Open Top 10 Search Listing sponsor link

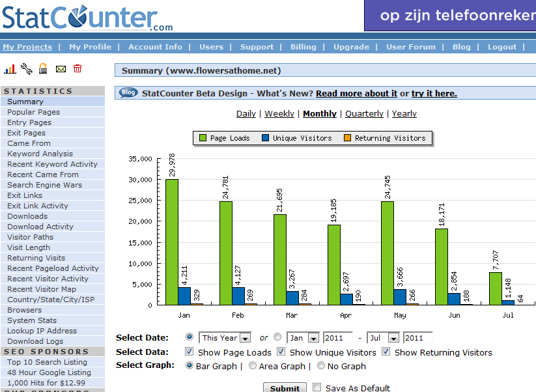coord(53,362)
